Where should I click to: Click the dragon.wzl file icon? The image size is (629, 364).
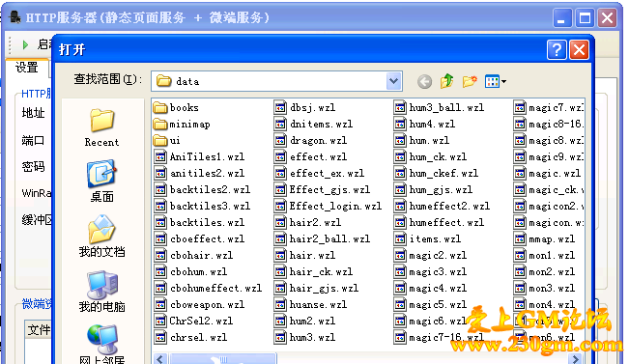tap(280, 140)
